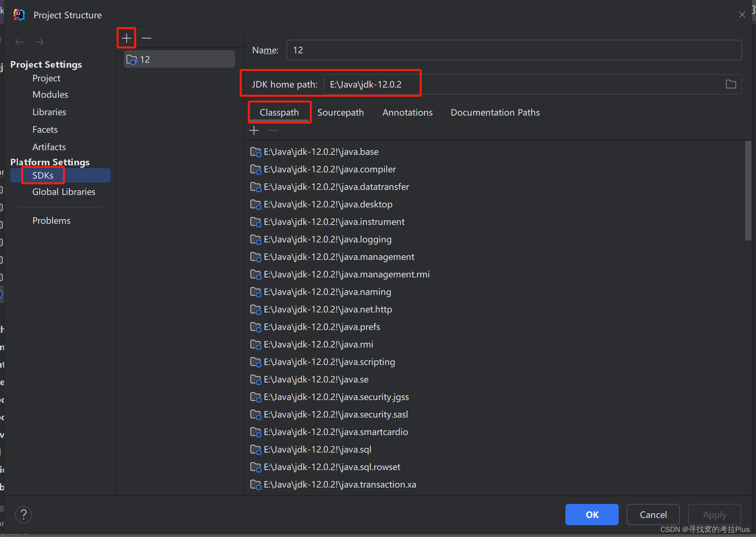756x537 pixels.
Task: Click folder icon of java.transaction.xa entry
Action: coord(256,484)
